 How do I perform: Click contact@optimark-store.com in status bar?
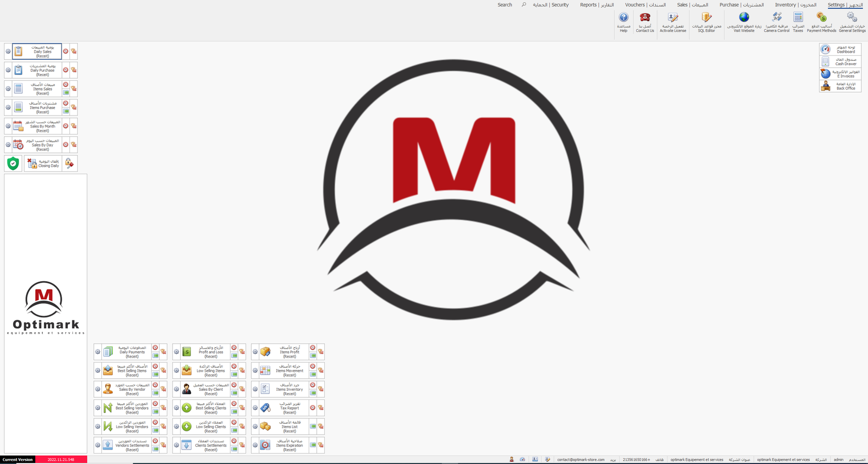(580, 460)
